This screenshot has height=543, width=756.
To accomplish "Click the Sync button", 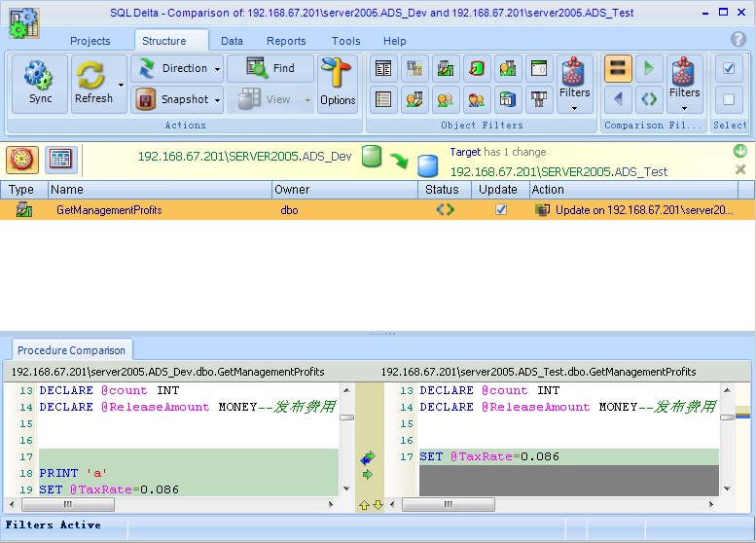I will click(40, 84).
